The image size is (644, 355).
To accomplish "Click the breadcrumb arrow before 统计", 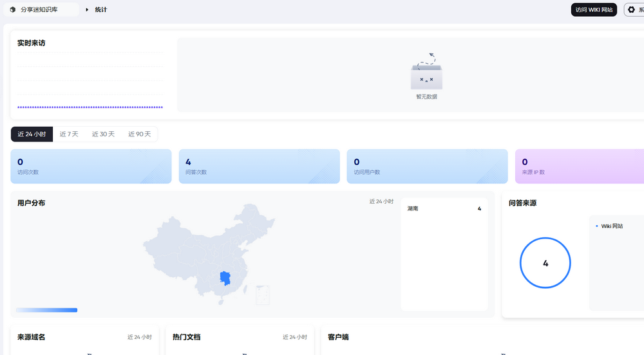I will point(87,10).
